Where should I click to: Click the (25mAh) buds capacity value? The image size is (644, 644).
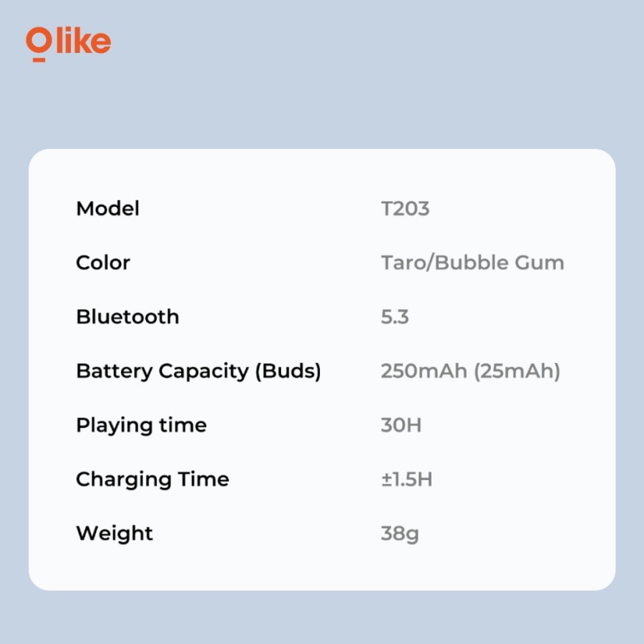click(x=517, y=371)
